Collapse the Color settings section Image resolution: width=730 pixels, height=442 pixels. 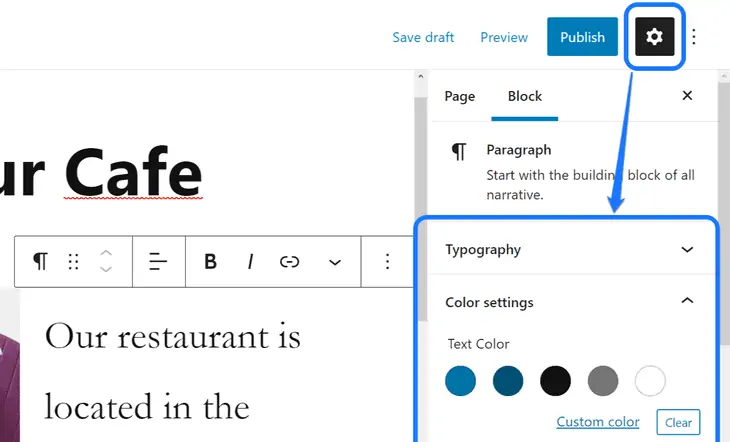pyautogui.click(x=687, y=302)
